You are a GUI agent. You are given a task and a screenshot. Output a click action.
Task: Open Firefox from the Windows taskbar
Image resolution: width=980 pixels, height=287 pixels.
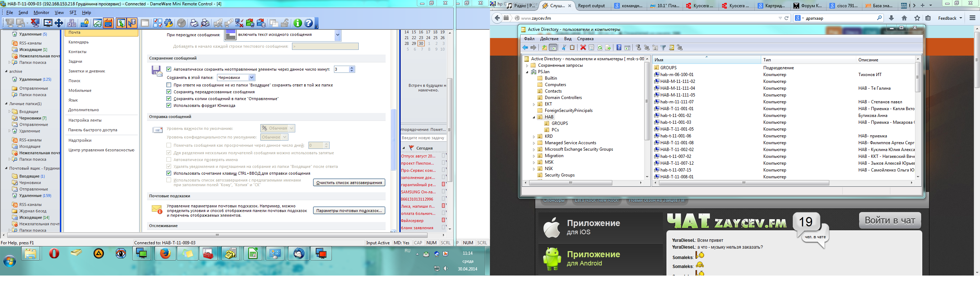tap(165, 254)
